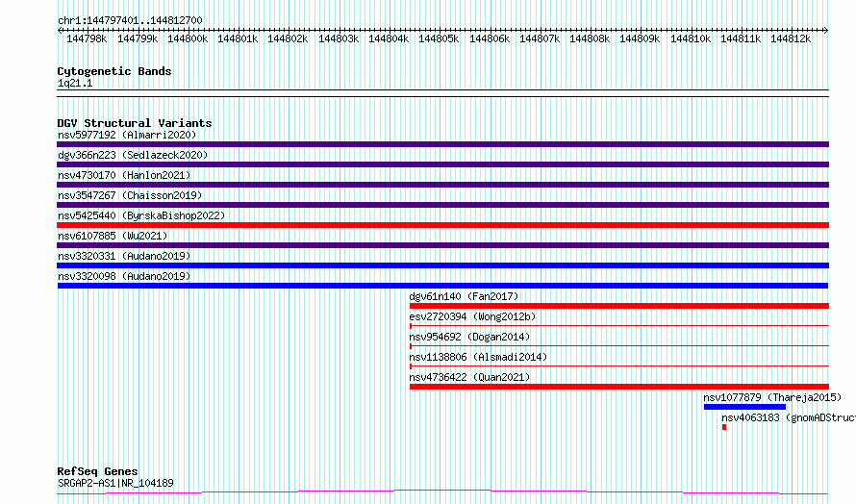Click the 144807k ruler tick label

coord(540,38)
